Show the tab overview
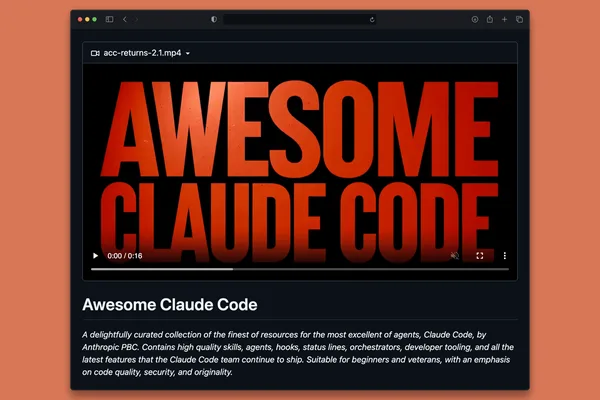Viewport: 600px width, 400px height. click(x=519, y=19)
